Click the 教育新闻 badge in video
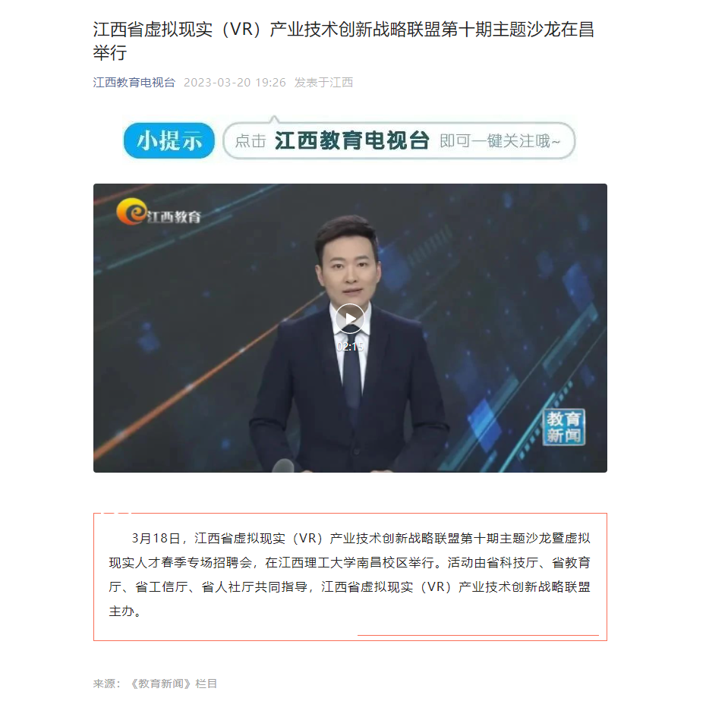728x701 pixels. 563,427
